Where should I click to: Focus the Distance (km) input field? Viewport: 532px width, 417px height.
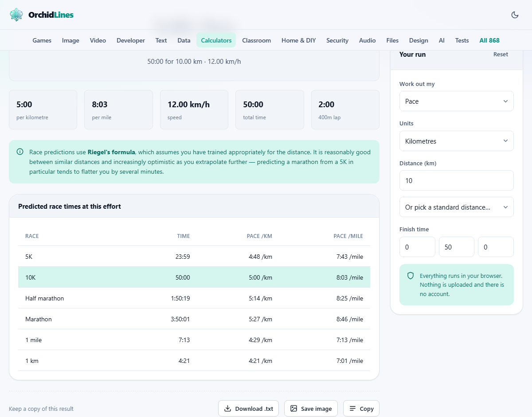point(457,180)
